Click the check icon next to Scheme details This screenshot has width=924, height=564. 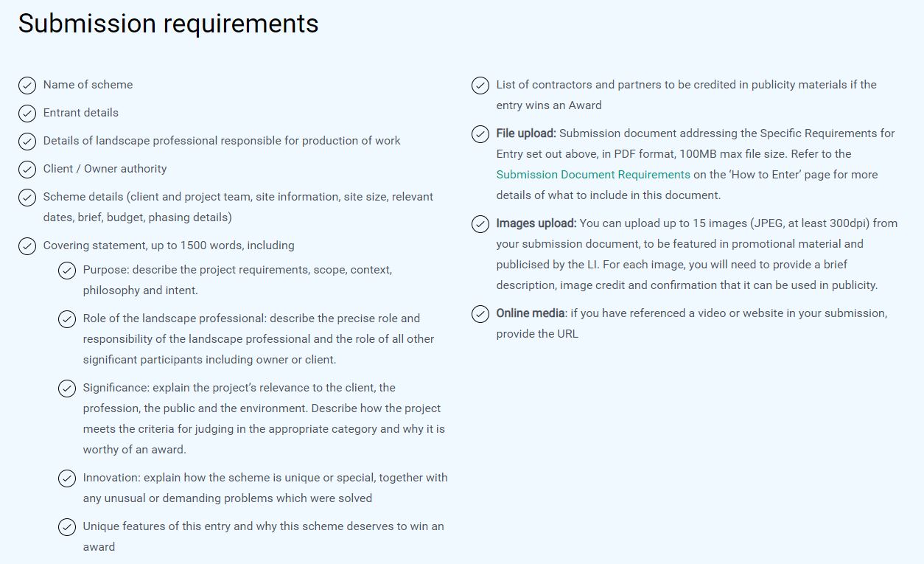tap(27, 198)
